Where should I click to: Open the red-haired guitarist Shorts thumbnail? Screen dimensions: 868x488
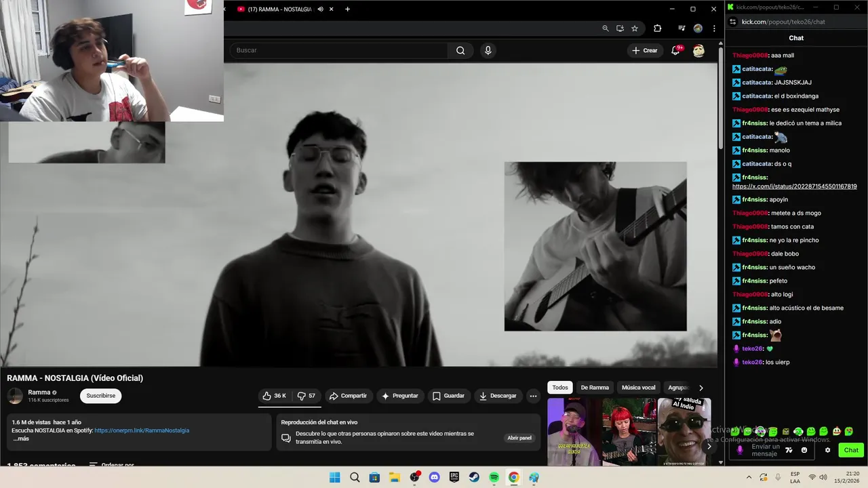(629, 432)
